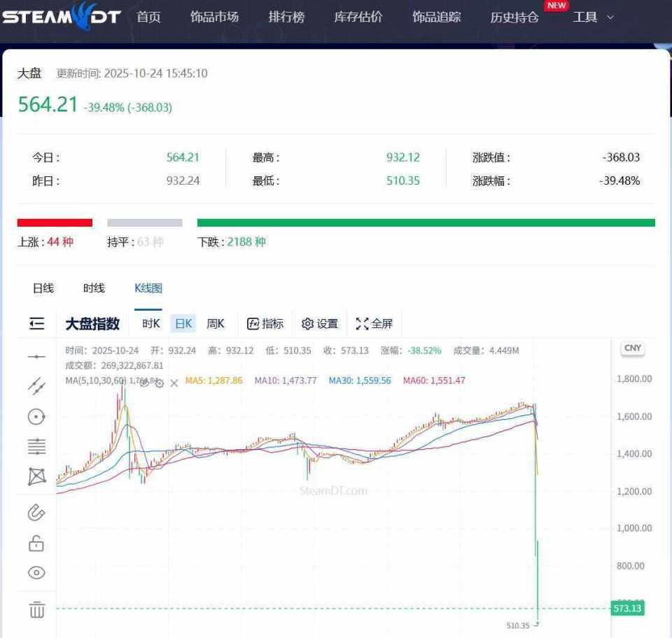Viewport: 672px width, 638px height.
Task: Select the parallel lines drawing tool
Action: click(x=36, y=446)
